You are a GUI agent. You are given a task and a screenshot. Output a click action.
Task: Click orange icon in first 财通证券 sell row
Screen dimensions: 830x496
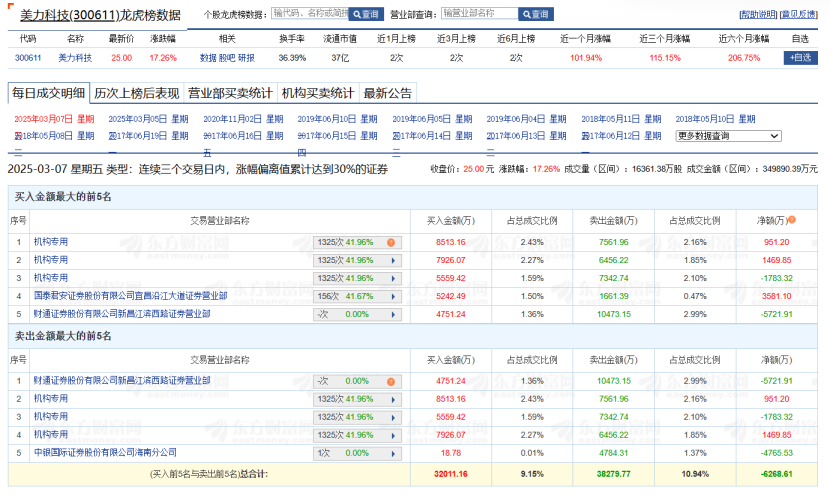point(391,381)
